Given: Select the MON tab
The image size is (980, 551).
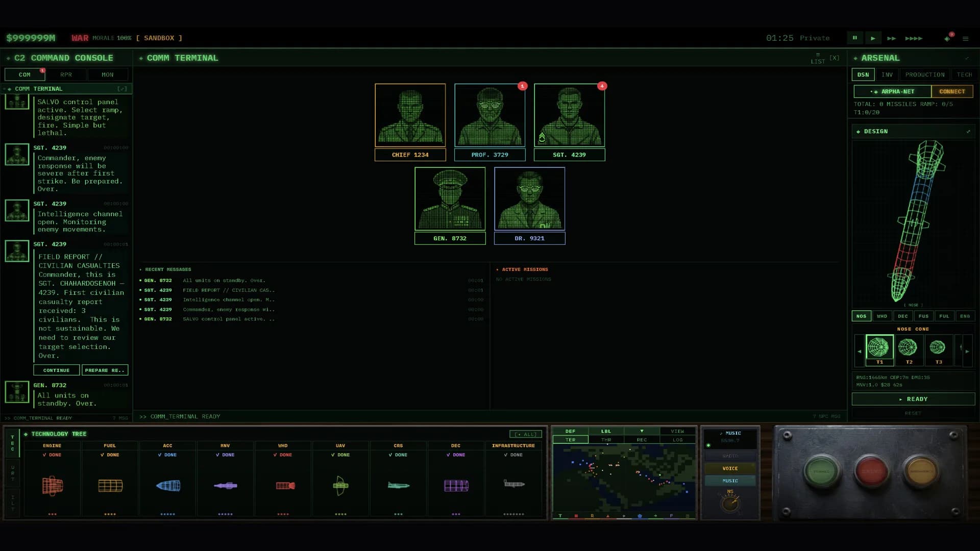Looking at the screenshot, I should [108, 74].
